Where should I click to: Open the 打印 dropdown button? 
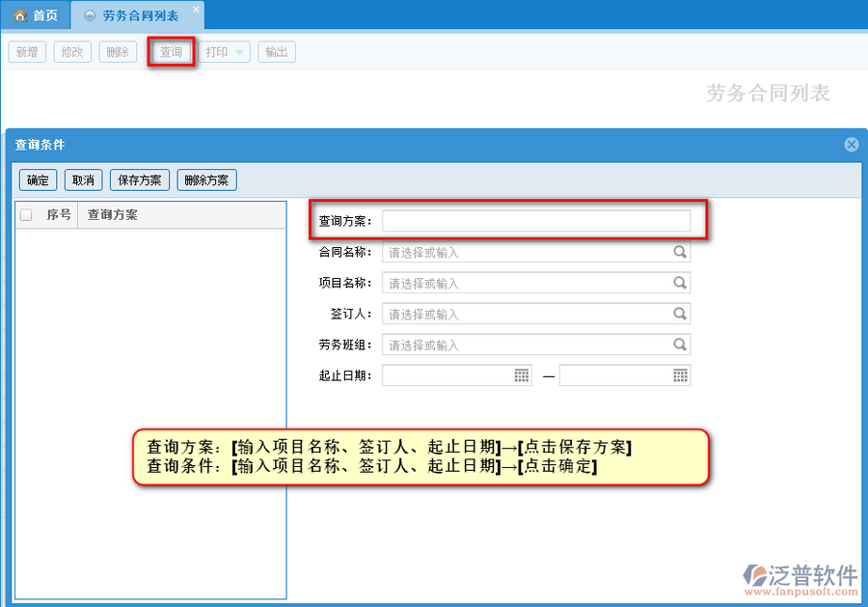point(224,52)
